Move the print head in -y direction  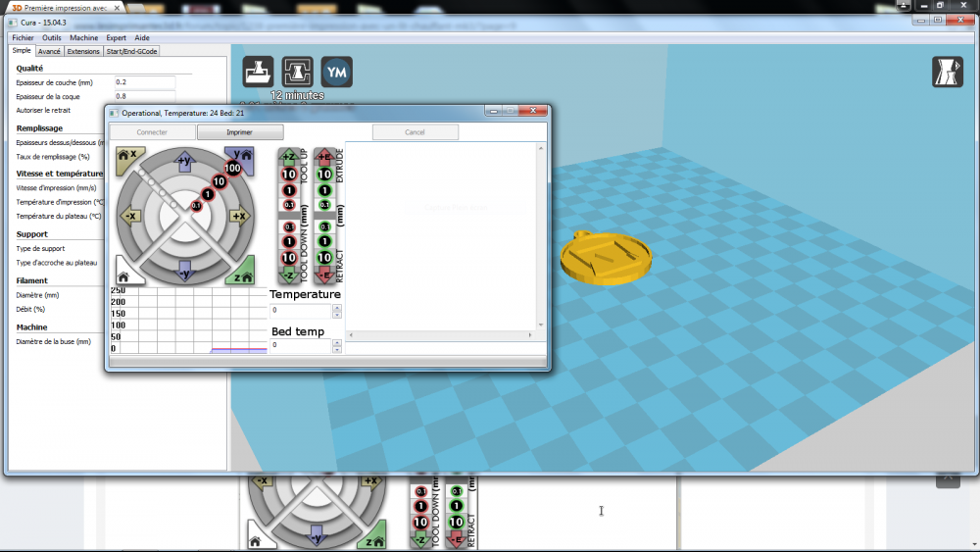(x=184, y=273)
